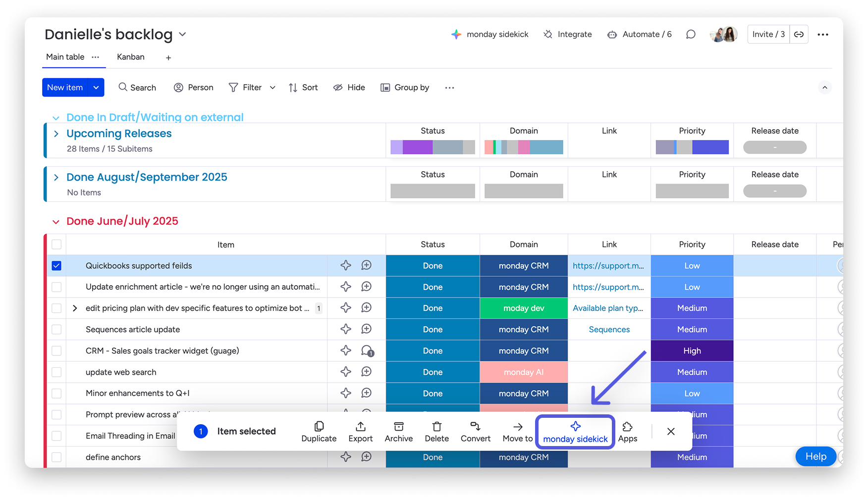Screen dimensions: 868x500
Task: Check the CRM Sales goals tracker row
Action: [56, 351]
